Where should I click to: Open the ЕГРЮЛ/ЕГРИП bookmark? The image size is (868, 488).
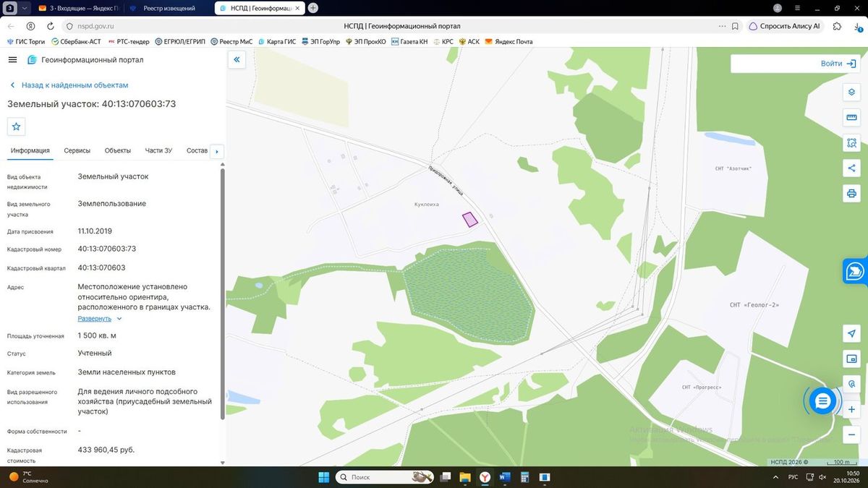pyautogui.click(x=181, y=41)
